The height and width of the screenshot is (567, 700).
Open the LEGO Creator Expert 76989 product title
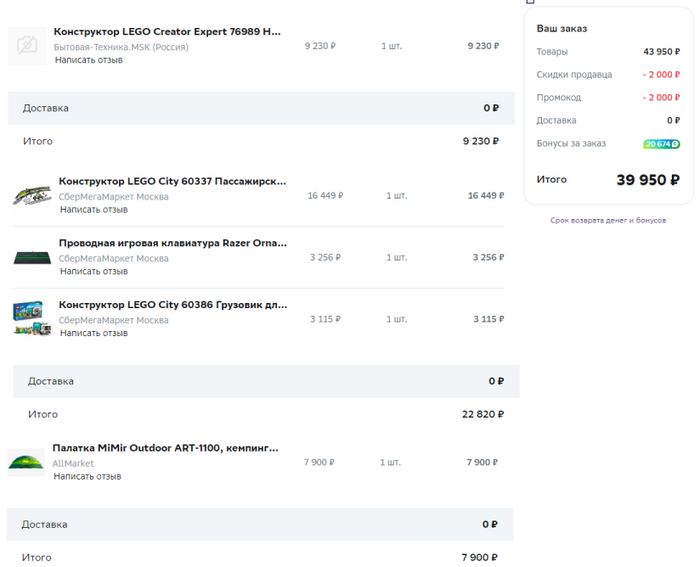coord(167,32)
